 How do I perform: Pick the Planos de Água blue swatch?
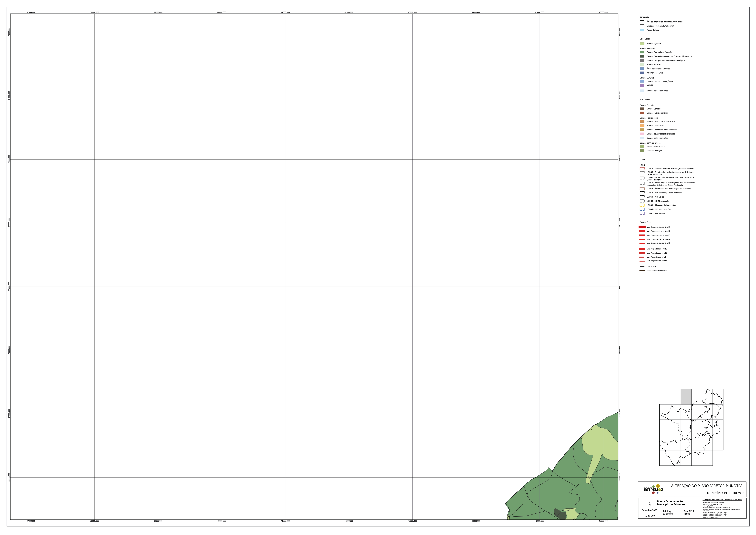642,30
